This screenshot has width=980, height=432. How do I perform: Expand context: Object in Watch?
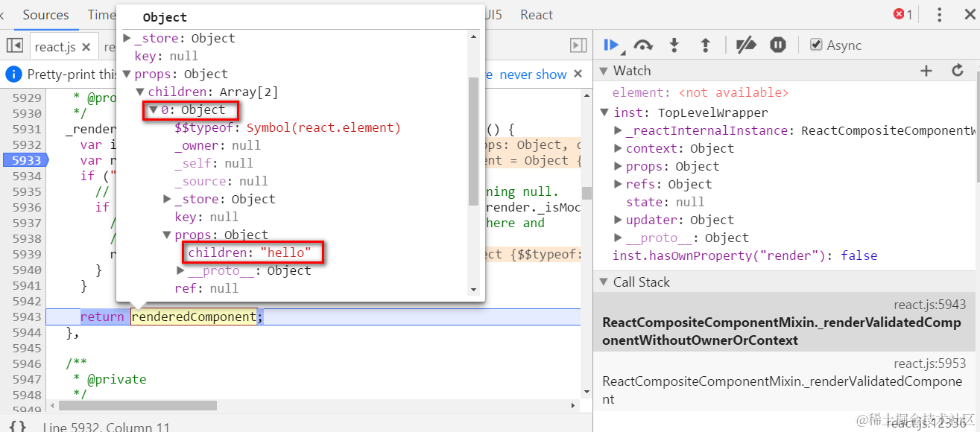pyautogui.click(x=618, y=148)
